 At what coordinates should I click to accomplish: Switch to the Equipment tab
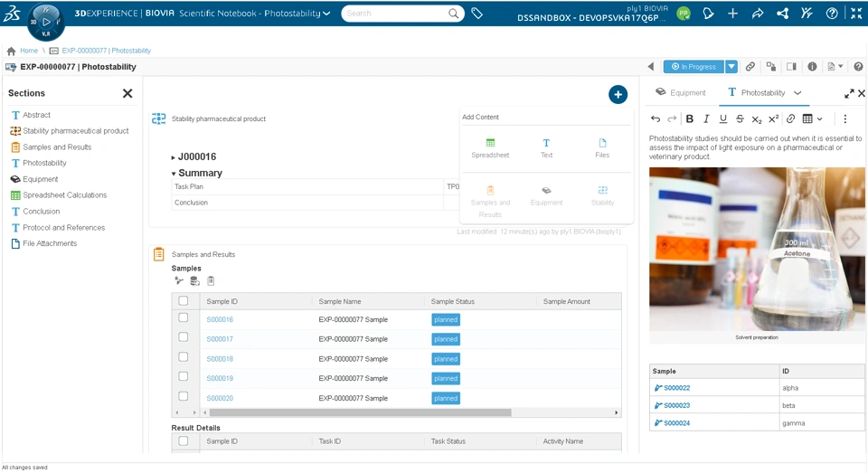coord(680,92)
